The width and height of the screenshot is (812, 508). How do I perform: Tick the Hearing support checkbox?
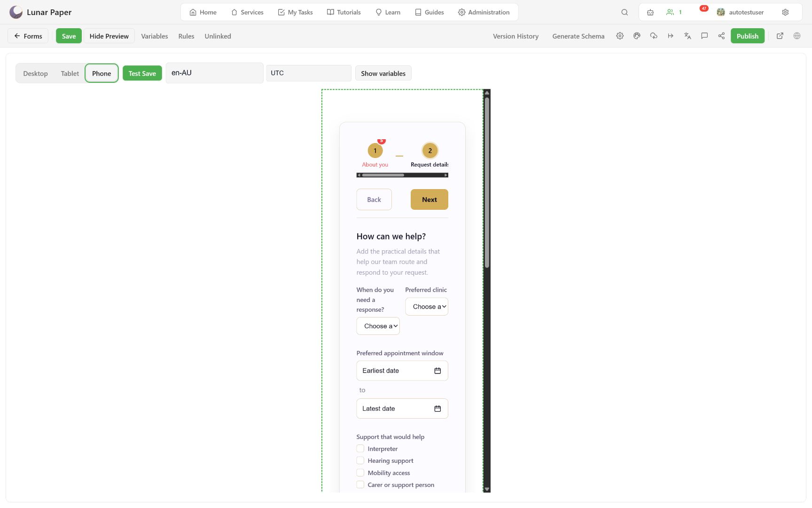point(360,460)
